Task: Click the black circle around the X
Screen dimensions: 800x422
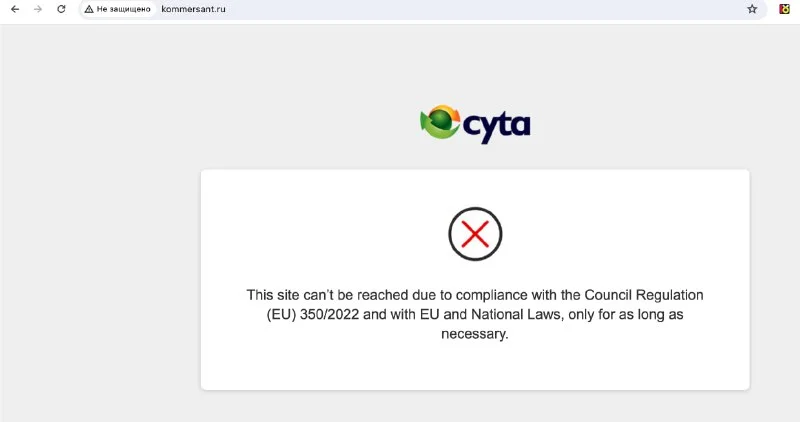Action: (x=475, y=234)
